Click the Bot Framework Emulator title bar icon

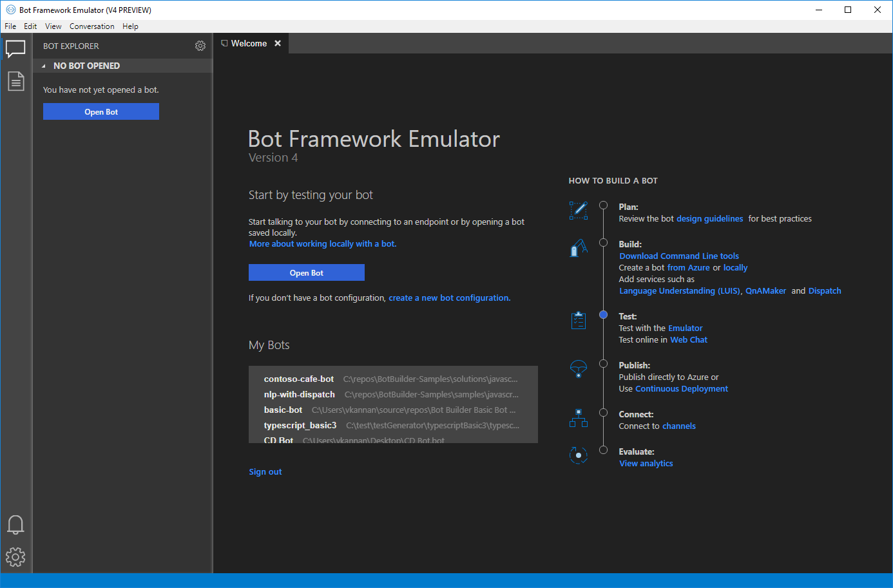10,10
